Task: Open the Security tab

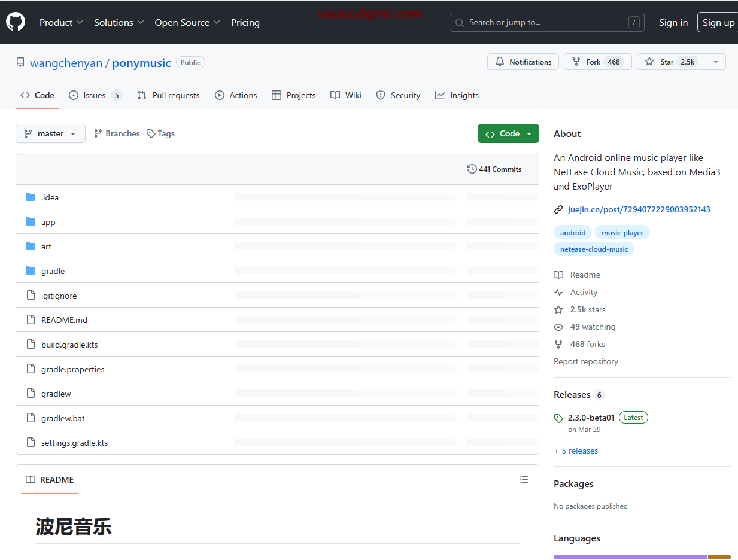Action: (x=398, y=95)
